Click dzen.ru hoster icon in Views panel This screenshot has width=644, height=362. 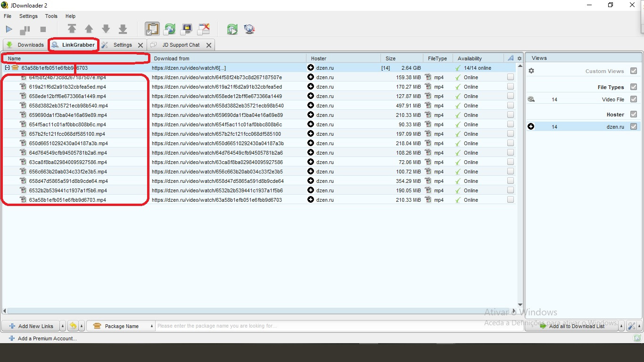[531, 127]
